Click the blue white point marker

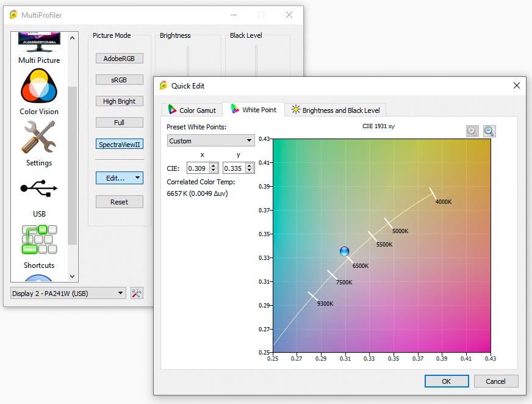[344, 251]
